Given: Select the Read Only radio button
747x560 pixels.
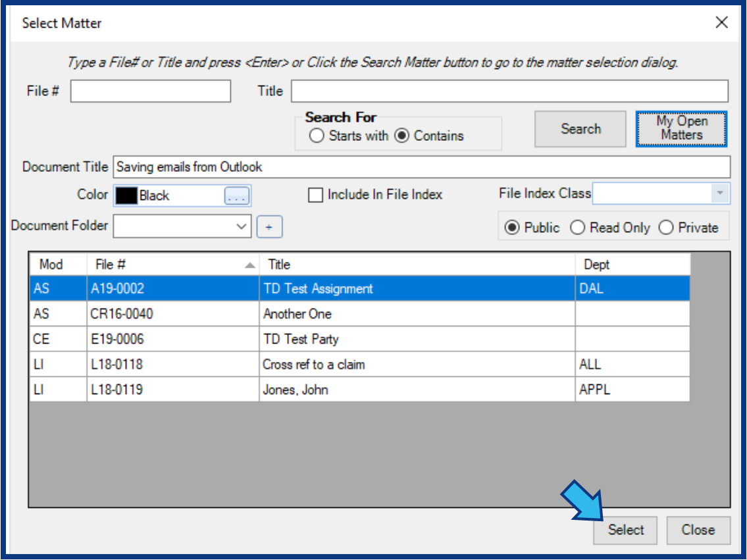Looking at the screenshot, I should pos(577,228).
